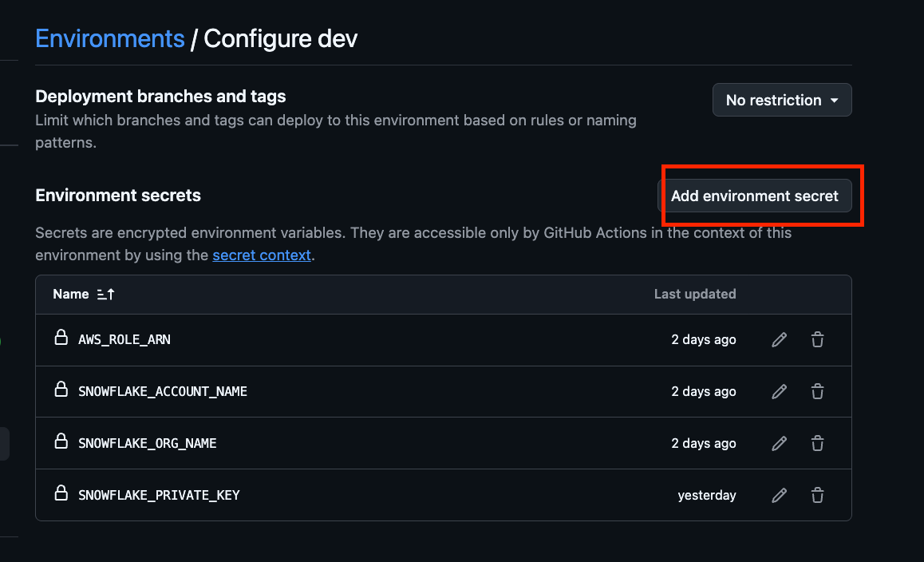Go back to Environments breadcrumb link
The height and width of the screenshot is (562, 924).
[x=110, y=38]
